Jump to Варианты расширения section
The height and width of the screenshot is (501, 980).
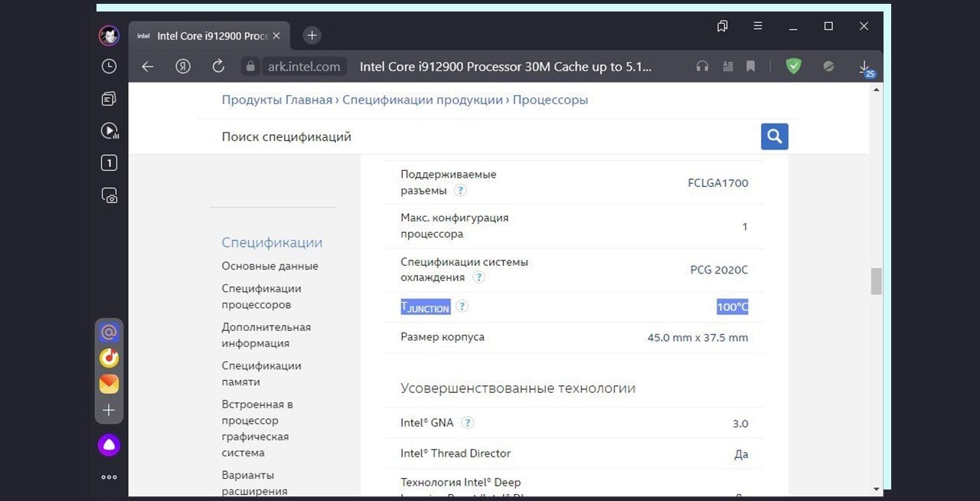255,483
